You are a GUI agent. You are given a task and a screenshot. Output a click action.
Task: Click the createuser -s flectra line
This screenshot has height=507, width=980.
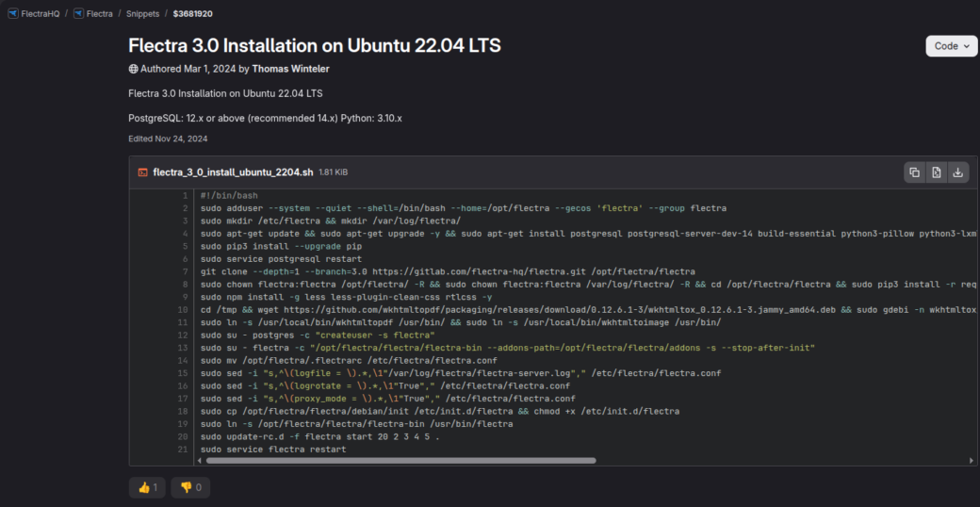[x=318, y=335]
